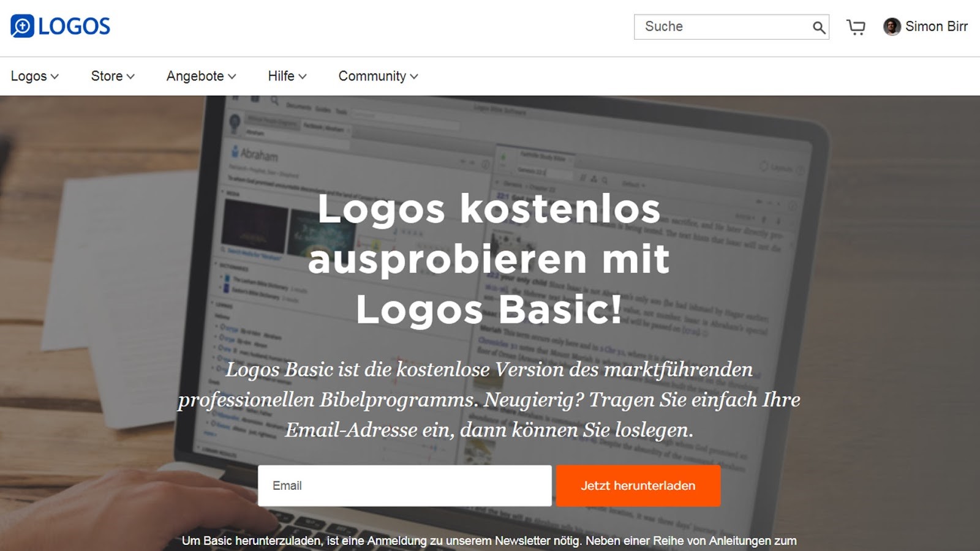Click the Suche search field

[704, 27]
